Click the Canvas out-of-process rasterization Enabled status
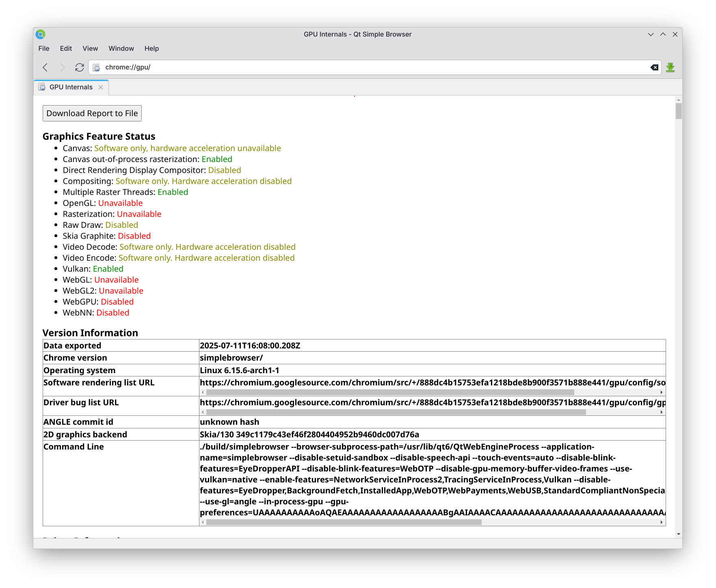Image resolution: width=716 pixels, height=588 pixels. (217, 159)
